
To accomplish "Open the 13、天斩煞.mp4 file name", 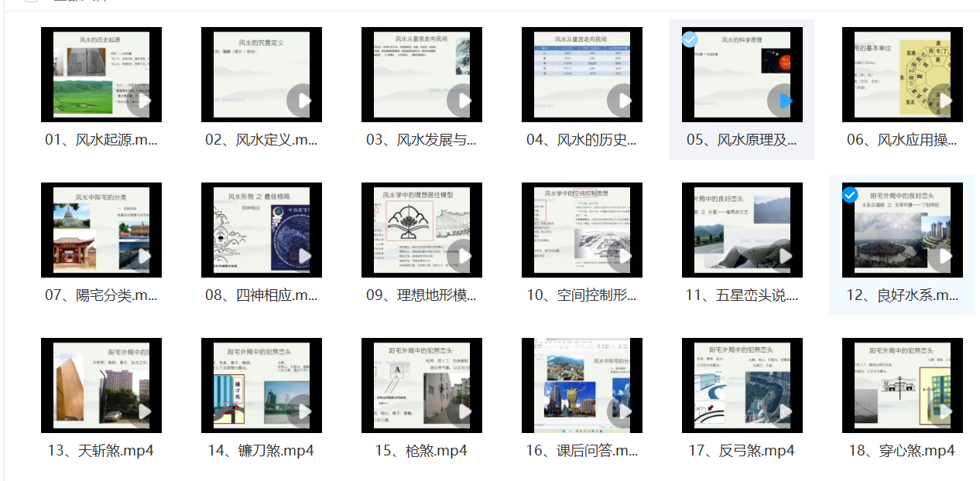I will tap(101, 450).
